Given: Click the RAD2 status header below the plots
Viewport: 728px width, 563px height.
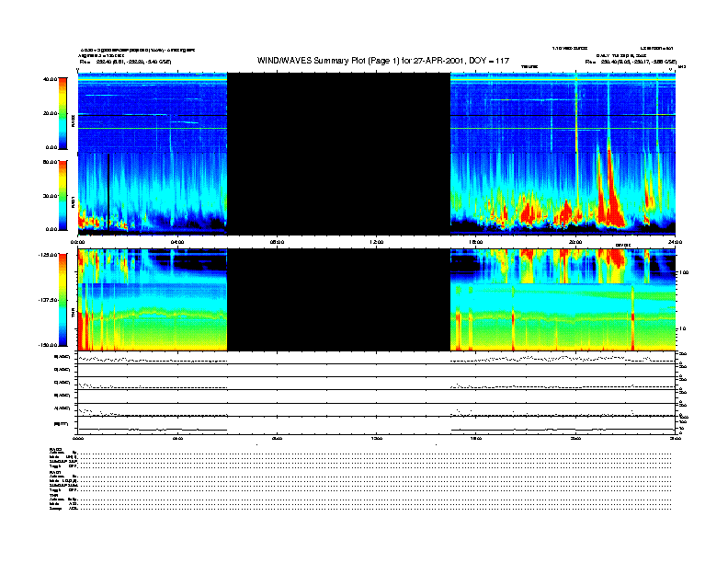Looking at the screenshot, I should (56, 449).
